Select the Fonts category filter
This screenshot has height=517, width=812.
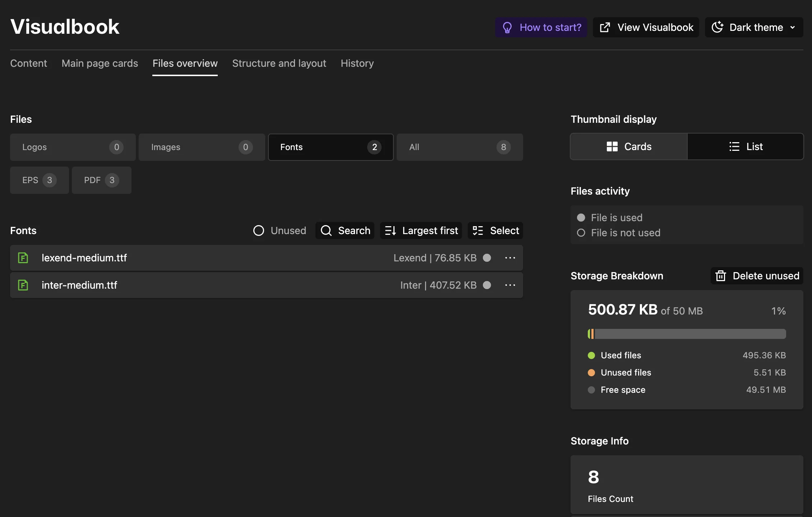331,147
